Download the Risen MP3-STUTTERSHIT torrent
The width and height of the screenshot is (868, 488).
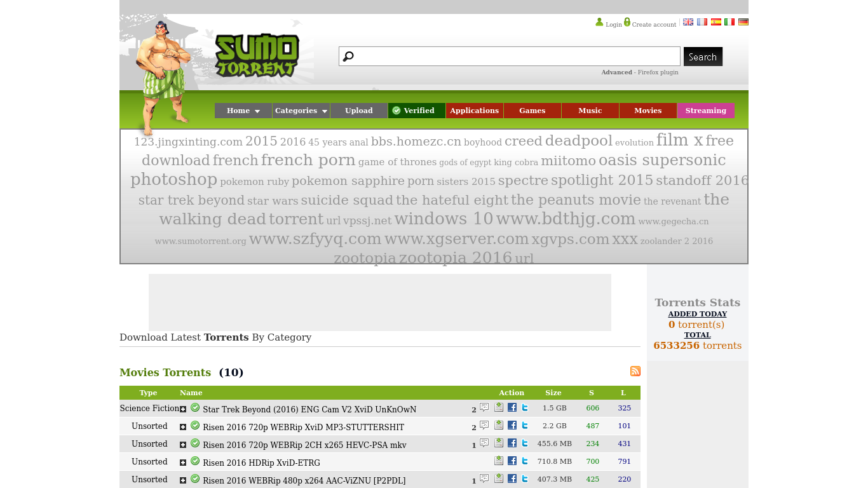[499, 425]
